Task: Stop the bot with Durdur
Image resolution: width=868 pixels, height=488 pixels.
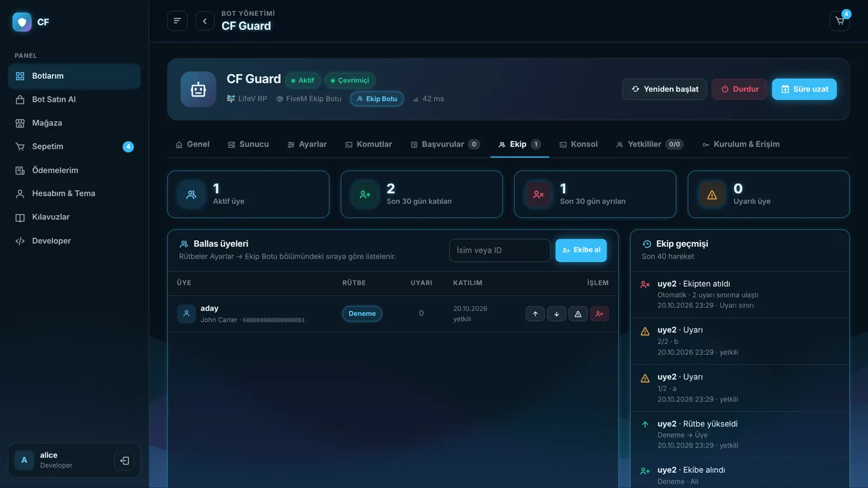Action: (740, 89)
